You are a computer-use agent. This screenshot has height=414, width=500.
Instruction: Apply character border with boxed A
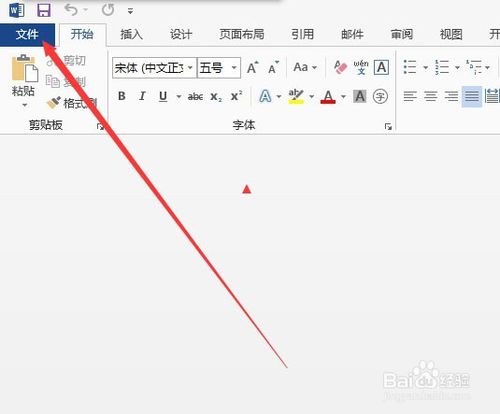381,68
